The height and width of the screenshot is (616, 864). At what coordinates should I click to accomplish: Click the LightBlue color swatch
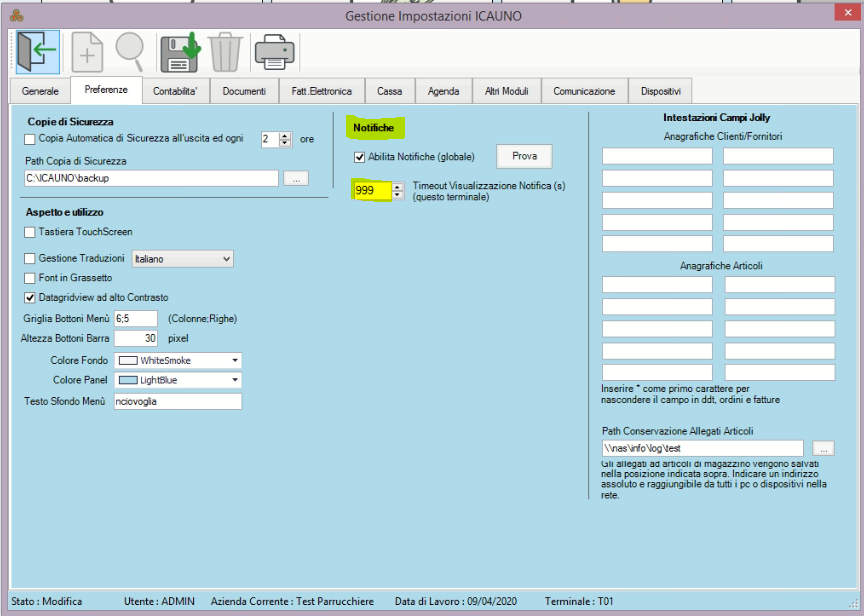[128, 381]
